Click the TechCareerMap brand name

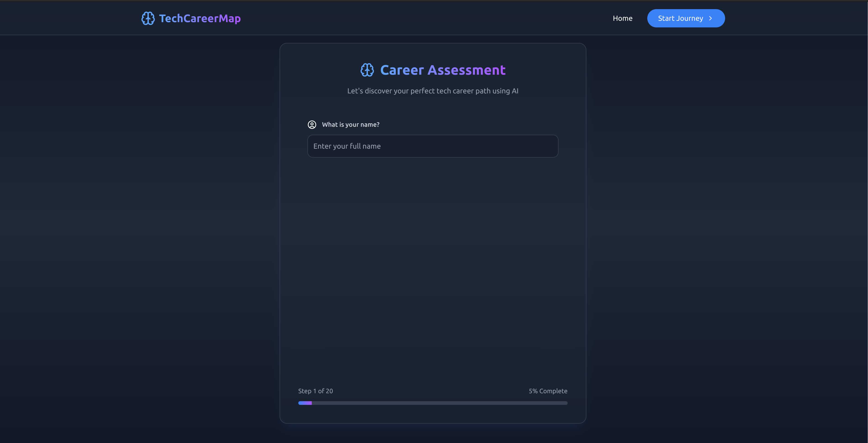(x=200, y=18)
